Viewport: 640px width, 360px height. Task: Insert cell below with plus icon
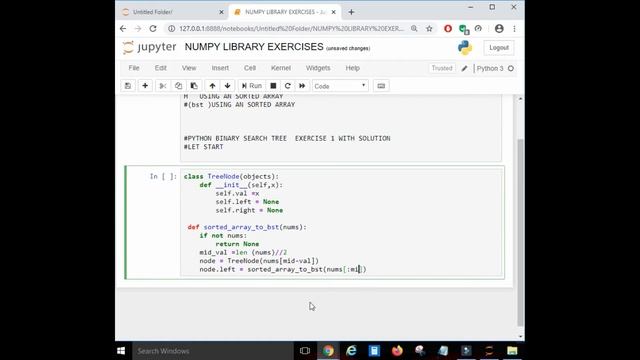(145, 86)
